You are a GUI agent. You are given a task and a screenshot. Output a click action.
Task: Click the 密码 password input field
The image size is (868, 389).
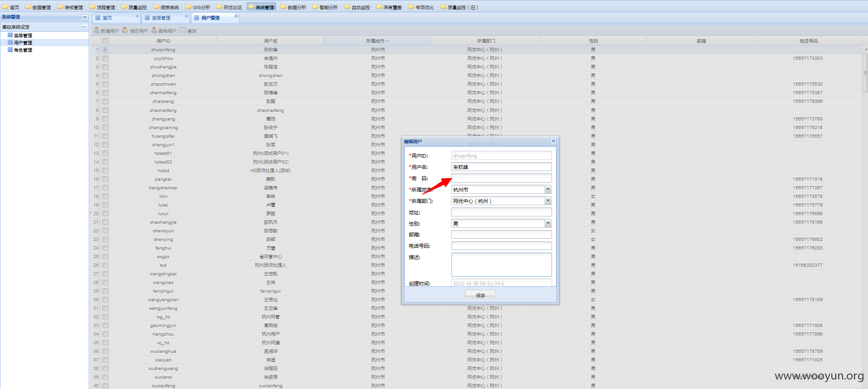(501, 178)
